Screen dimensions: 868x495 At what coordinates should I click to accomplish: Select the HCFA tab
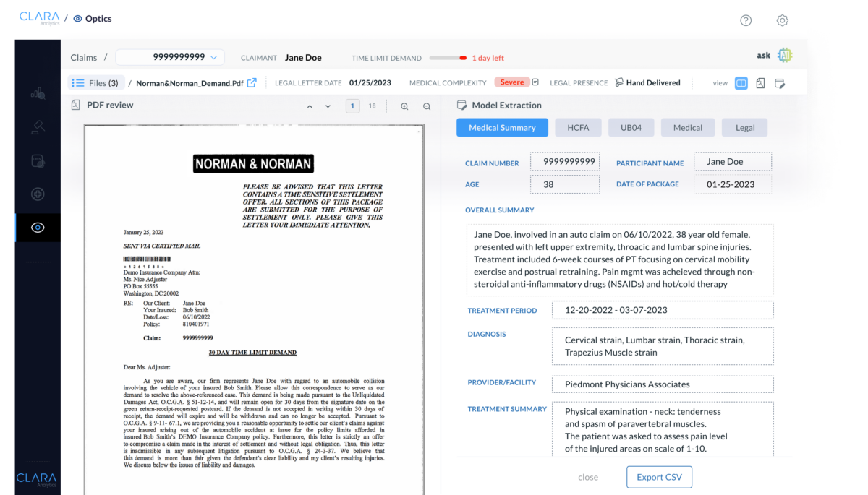pos(578,128)
